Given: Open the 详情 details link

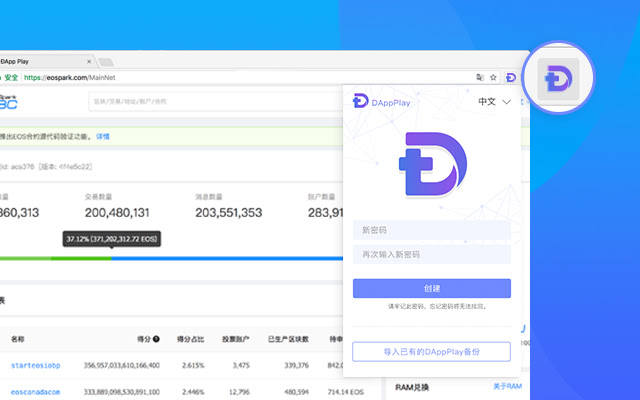Looking at the screenshot, I should (x=103, y=137).
